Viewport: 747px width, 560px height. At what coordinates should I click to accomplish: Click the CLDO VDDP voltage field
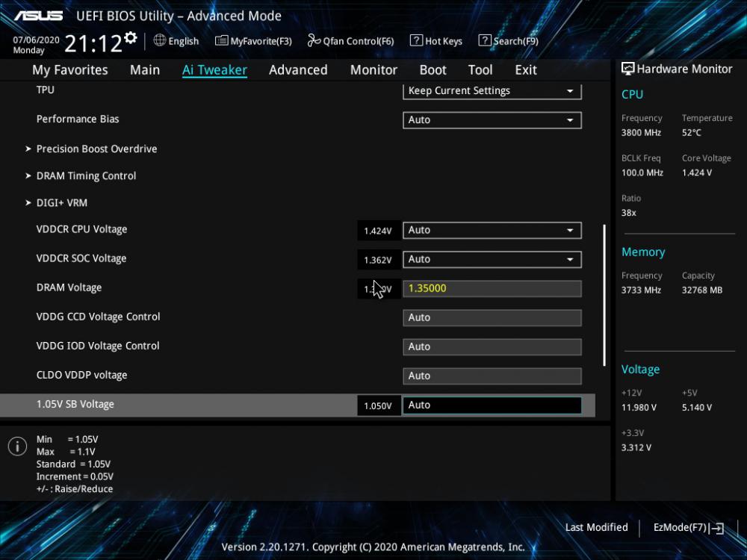(492, 376)
